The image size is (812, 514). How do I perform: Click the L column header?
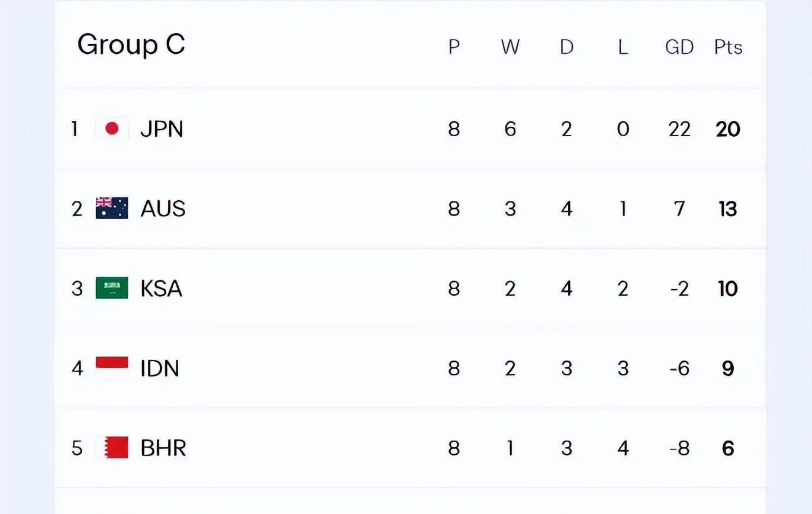[623, 47]
